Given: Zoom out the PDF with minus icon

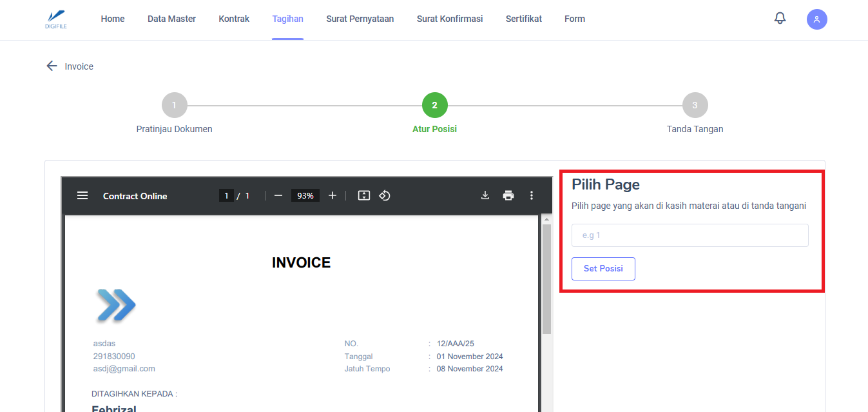Looking at the screenshot, I should tap(278, 196).
